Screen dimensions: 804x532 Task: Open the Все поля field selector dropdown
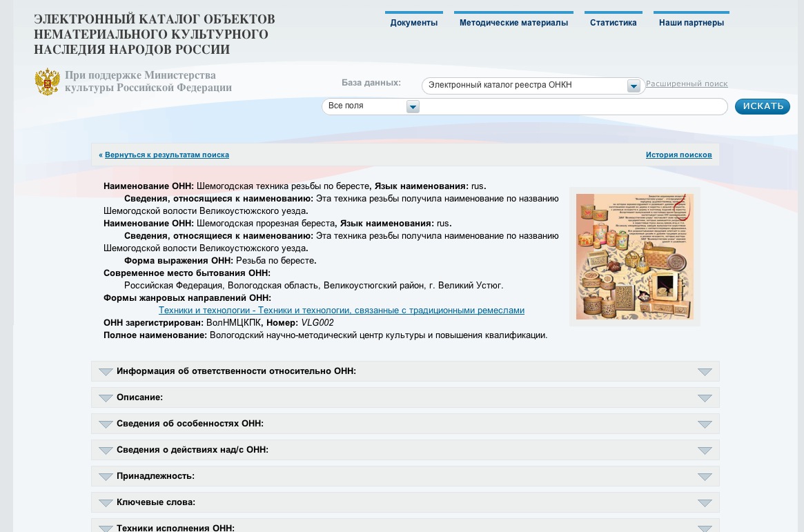[413, 106]
